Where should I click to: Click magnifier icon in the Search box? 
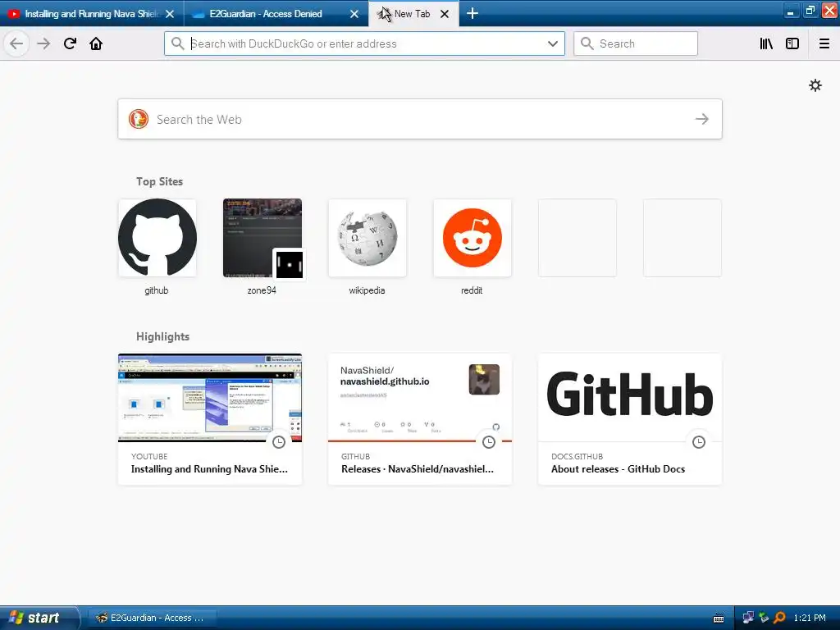coord(587,43)
